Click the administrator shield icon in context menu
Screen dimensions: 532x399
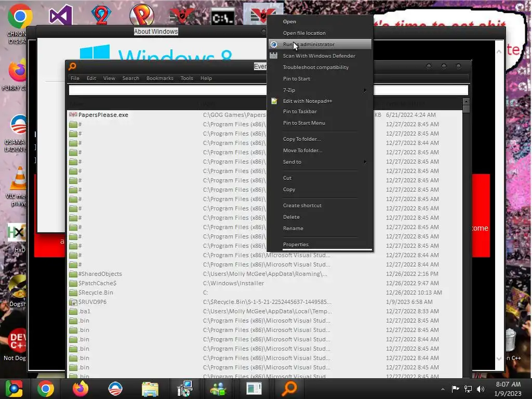coord(274,45)
